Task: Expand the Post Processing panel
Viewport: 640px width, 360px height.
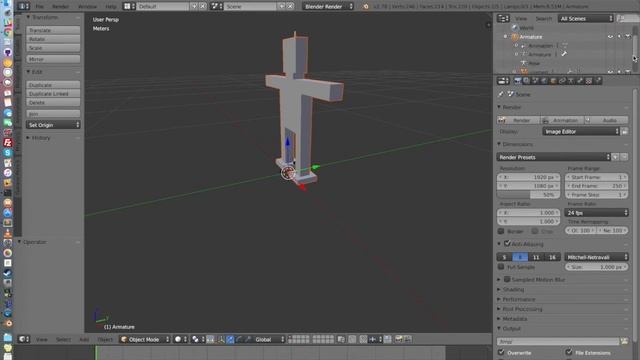Action: pos(522,309)
